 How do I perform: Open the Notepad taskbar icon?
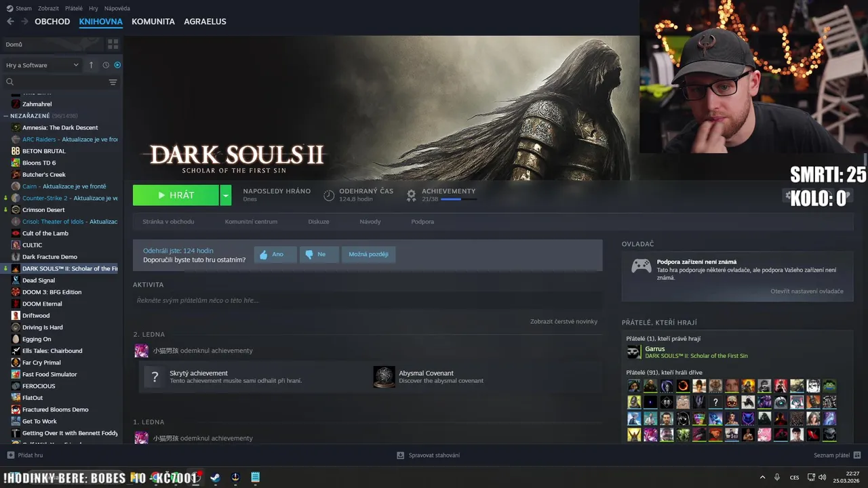pyautogui.click(x=255, y=478)
